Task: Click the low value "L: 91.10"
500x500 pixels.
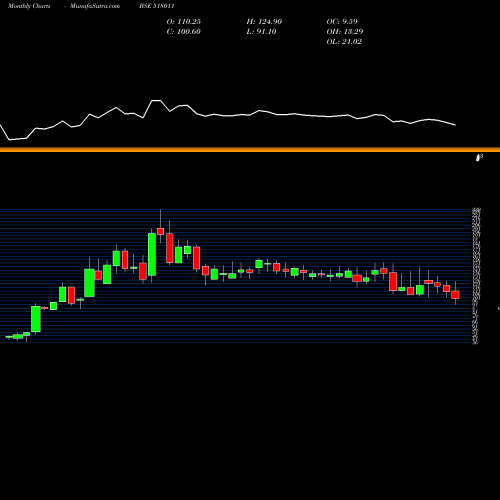Action: coord(261,32)
